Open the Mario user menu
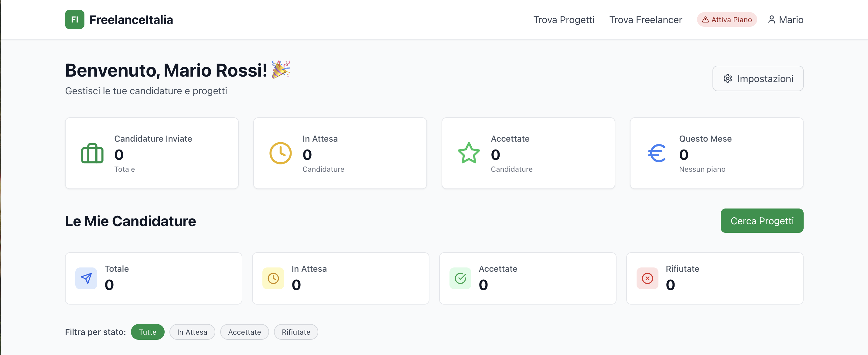 coord(785,19)
